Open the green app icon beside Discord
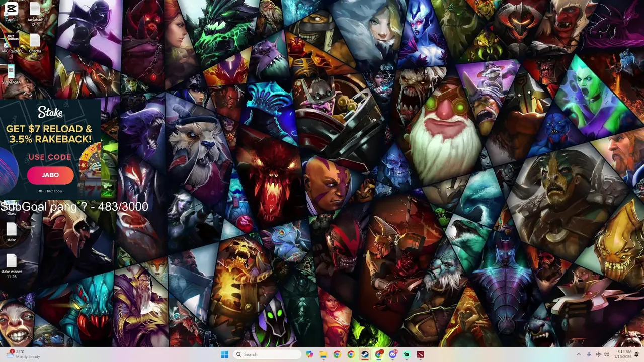Image resolution: width=644 pixels, height=362 pixels. point(407,354)
